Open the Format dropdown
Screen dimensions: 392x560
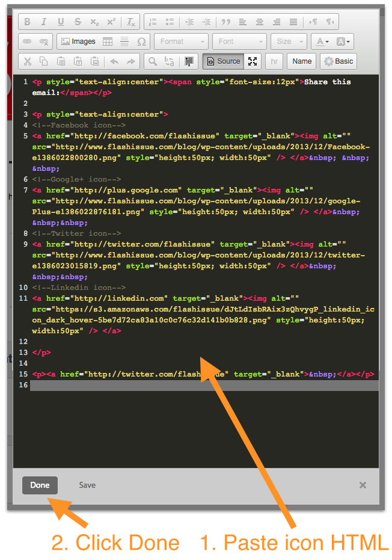pyautogui.click(x=182, y=42)
